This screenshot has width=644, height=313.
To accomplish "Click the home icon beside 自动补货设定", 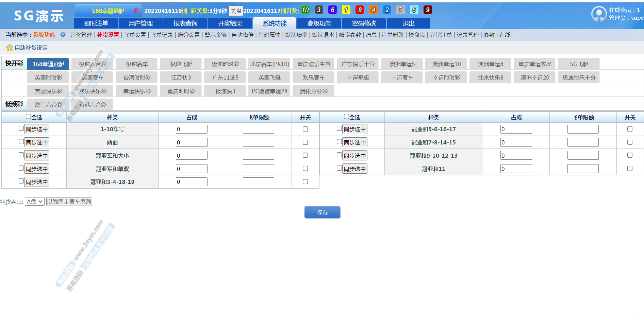I will pyautogui.click(x=10, y=48).
